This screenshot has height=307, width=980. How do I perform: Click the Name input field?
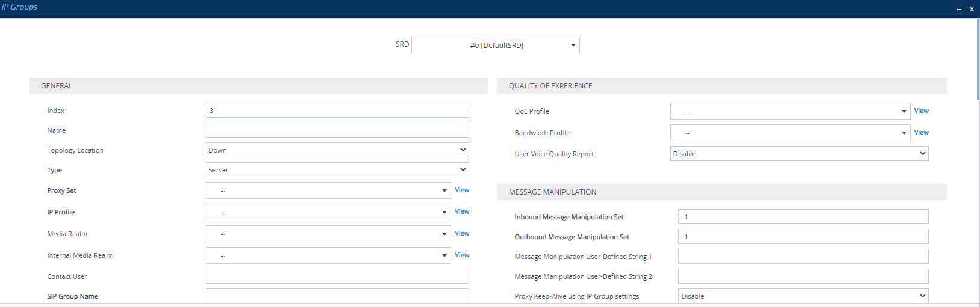tap(337, 130)
